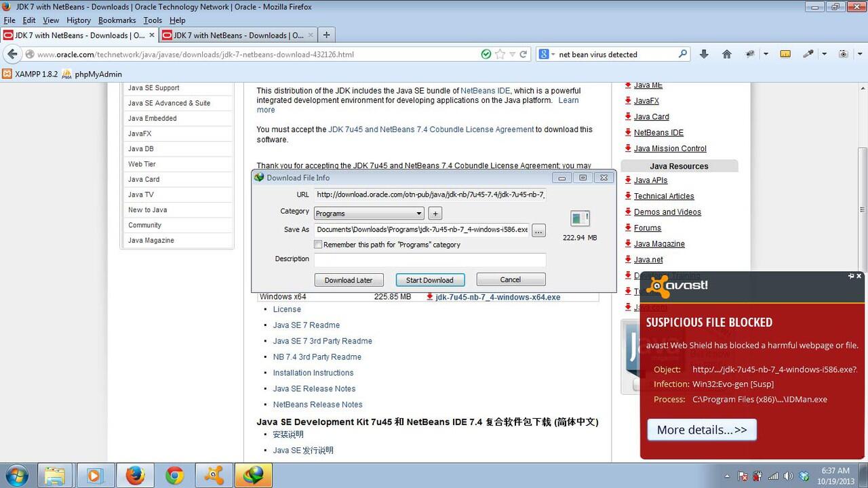The width and height of the screenshot is (868, 488).
Task: Click the Start Download button
Action: [x=430, y=279]
